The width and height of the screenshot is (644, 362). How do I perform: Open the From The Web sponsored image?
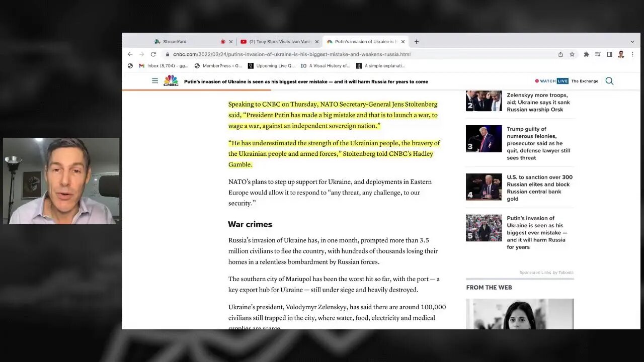520,314
